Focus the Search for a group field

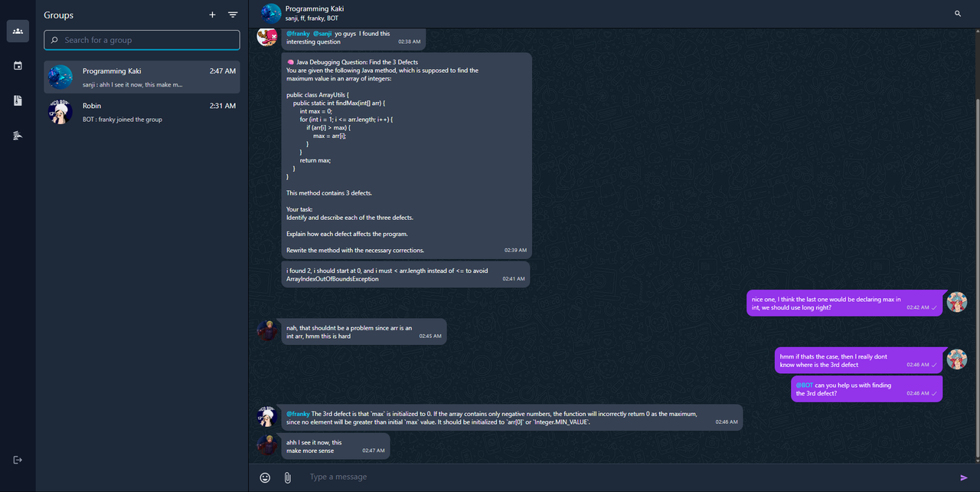pyautogui.click(x=142, y=40)
